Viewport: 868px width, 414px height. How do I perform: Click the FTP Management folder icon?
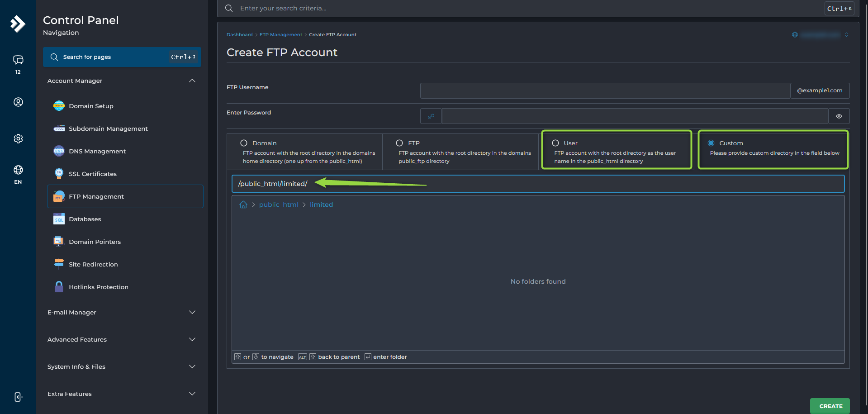pyautogui.click(x=59, y=196)
